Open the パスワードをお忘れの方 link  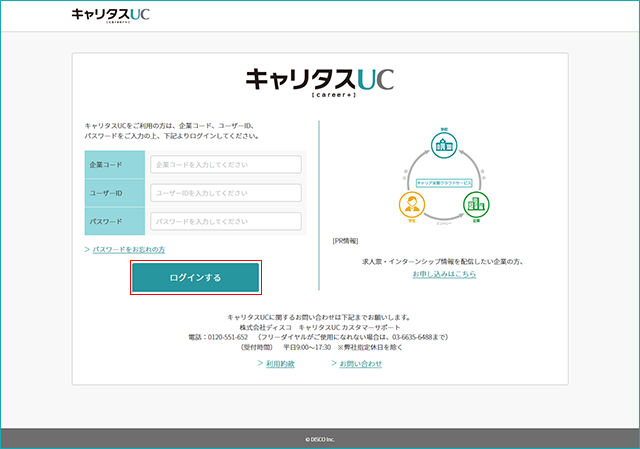[129, 249]
